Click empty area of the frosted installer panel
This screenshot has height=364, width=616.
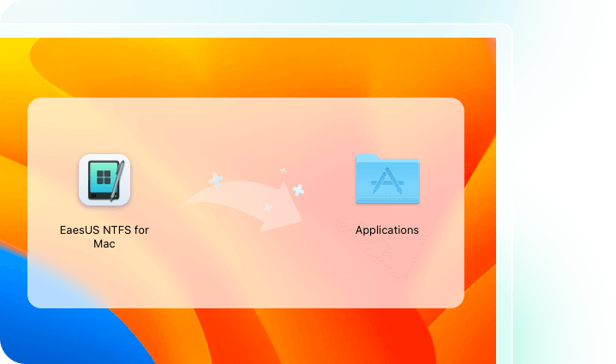(248, 274)
